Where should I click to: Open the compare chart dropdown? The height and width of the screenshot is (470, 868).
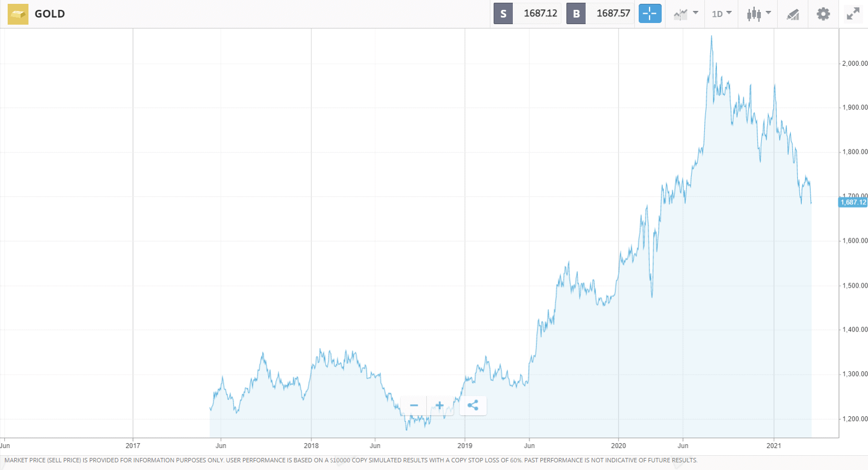pos(686,14)
